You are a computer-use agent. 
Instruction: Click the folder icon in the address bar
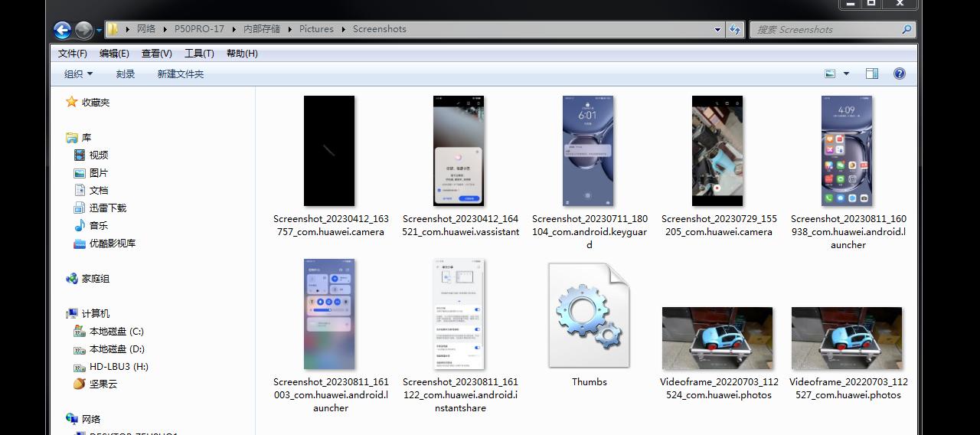click(113, 29)
